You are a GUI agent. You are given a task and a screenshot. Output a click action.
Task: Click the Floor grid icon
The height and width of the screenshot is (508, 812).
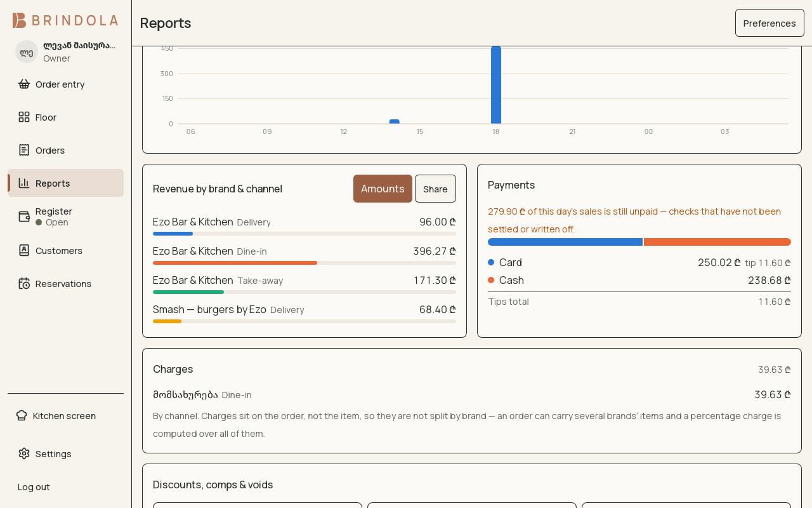click(24, 117)
